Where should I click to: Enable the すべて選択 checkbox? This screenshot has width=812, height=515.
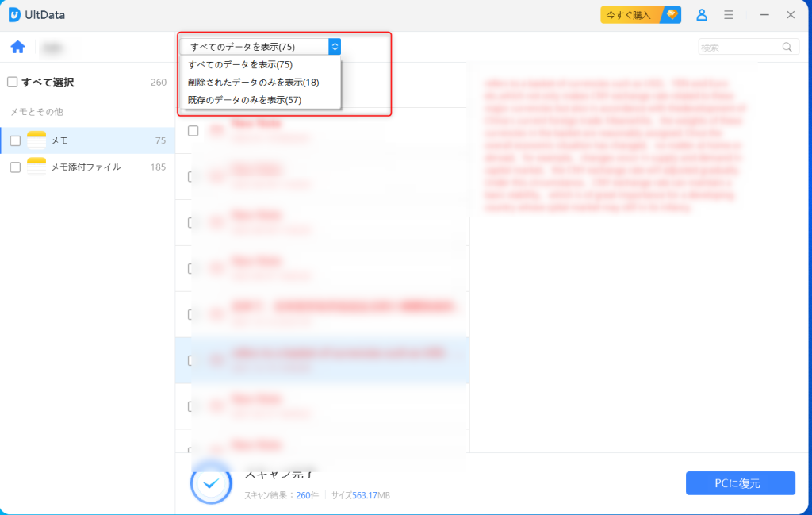click(x=12, y=83)
